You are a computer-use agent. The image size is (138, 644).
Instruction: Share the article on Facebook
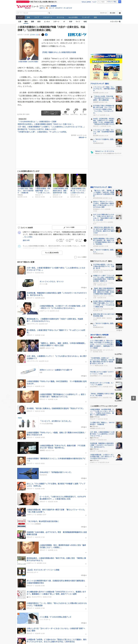pos(46,35)
